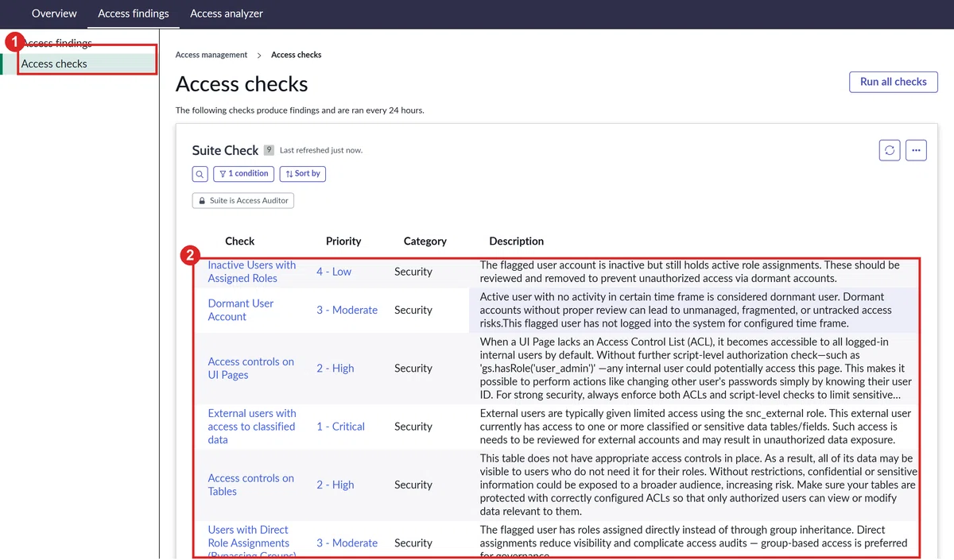Switch to the Overview tab
The image size is (954, 560).
point(54,14)
